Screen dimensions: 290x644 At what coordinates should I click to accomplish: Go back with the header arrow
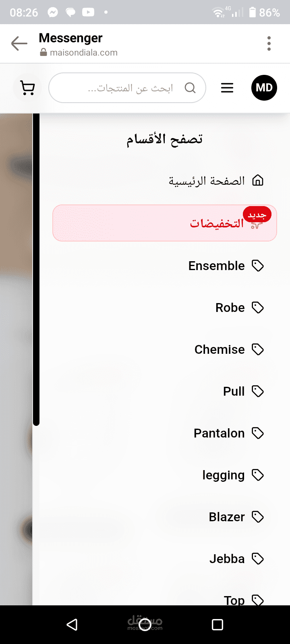pyautogui.click(x=19, y=43)
